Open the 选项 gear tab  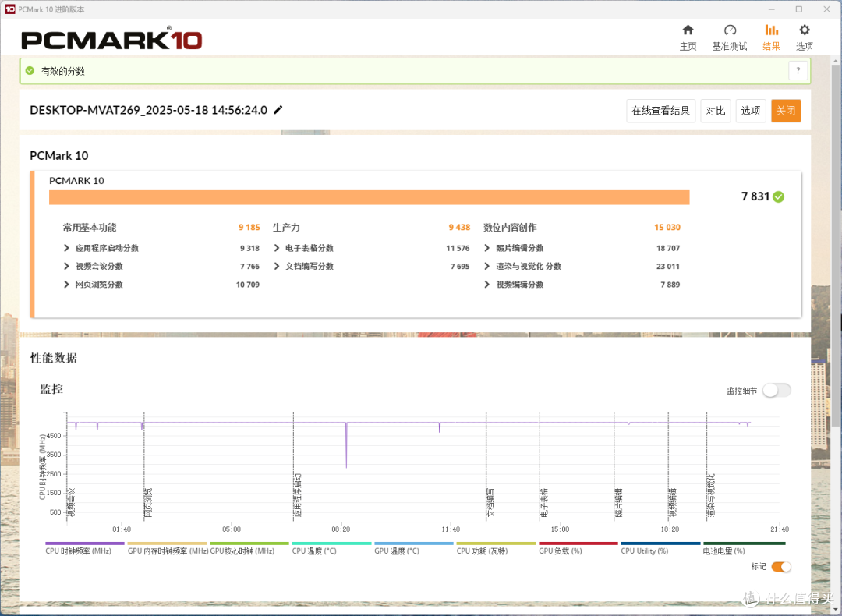click(804, 37)
